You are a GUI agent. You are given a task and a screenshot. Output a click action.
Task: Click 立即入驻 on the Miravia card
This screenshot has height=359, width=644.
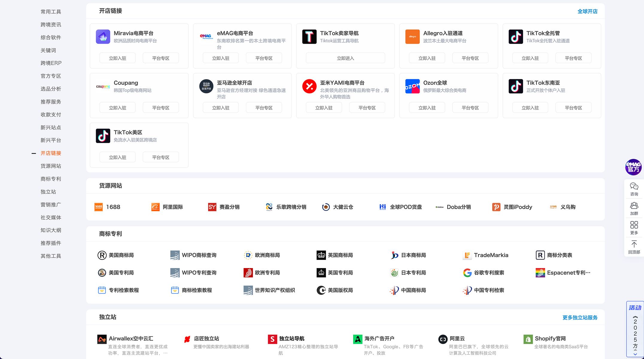click(x=118, y=58)
